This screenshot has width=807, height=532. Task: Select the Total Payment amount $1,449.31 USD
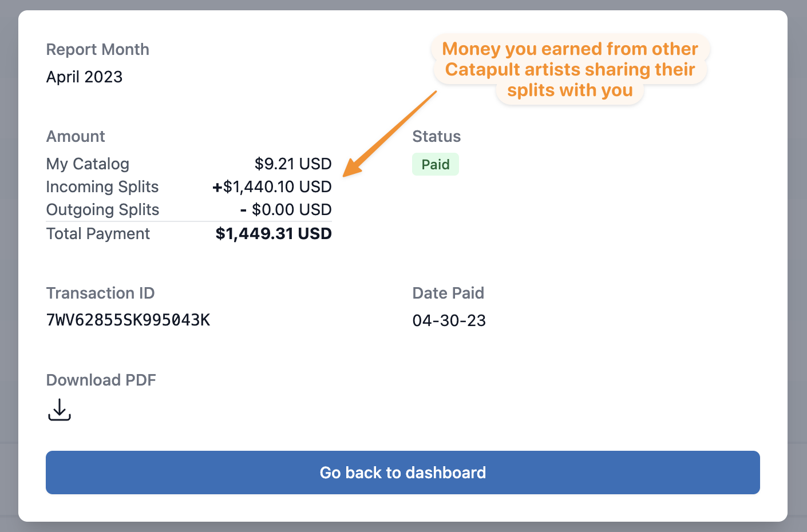(274, 233)
